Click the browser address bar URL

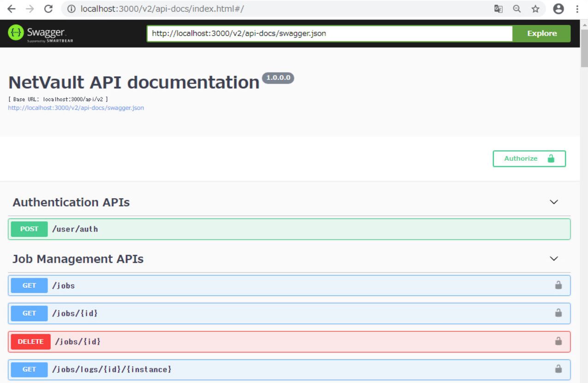point(162,9)
